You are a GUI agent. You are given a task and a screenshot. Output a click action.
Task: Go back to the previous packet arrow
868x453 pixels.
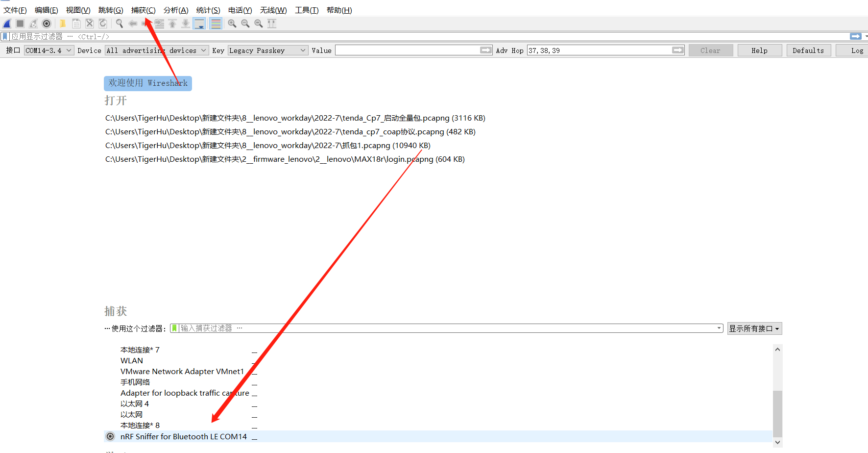click(x=133, y=24)
